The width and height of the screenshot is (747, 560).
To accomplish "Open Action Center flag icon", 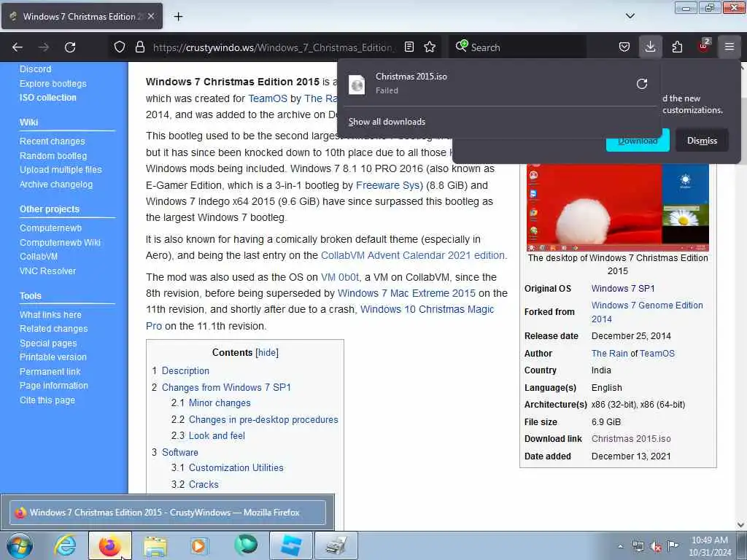I will 673,546.
